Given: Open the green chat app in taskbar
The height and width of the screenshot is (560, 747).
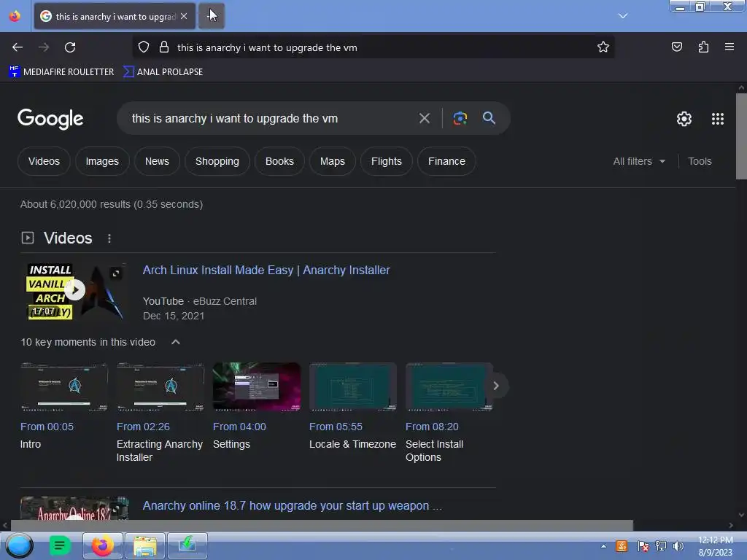Looking at the screenshot, I should (x=60, y=545).
